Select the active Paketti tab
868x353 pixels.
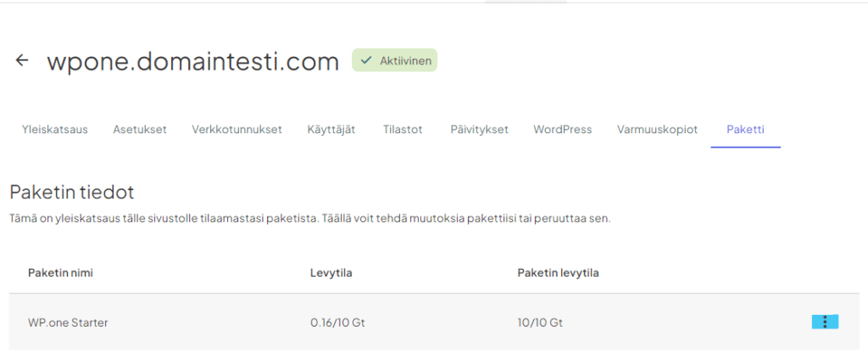click(x=745, y=130)
